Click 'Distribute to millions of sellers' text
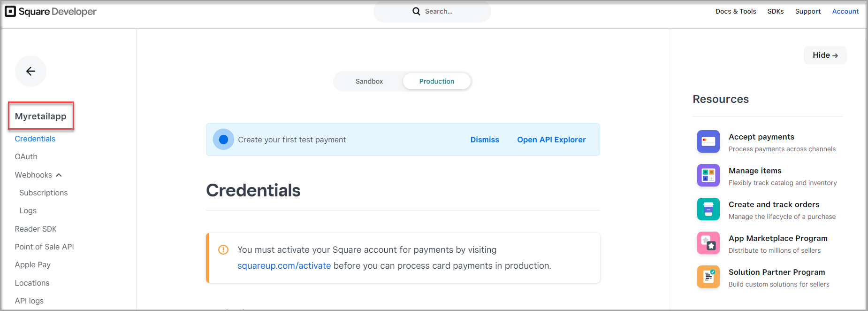Viewport: 868px width, 311px height. (775, 250)
